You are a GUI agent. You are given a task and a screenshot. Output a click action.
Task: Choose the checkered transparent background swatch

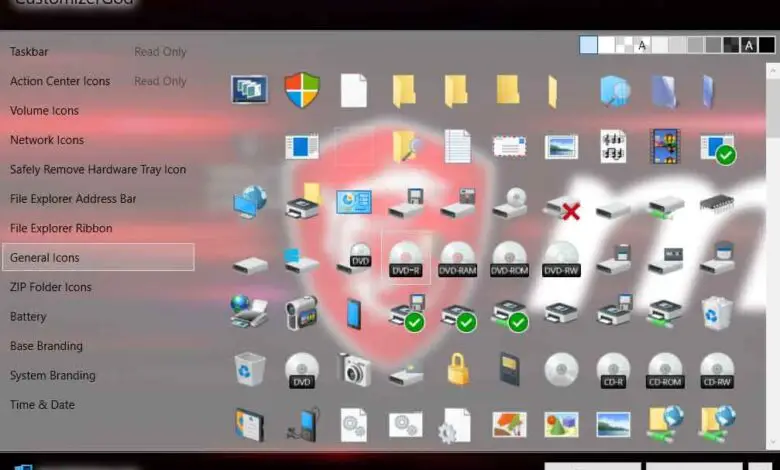(624, 45)
